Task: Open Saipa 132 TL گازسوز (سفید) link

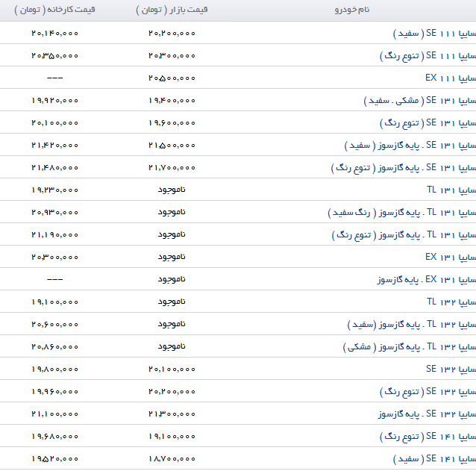Action: click(x=412, y=324)
